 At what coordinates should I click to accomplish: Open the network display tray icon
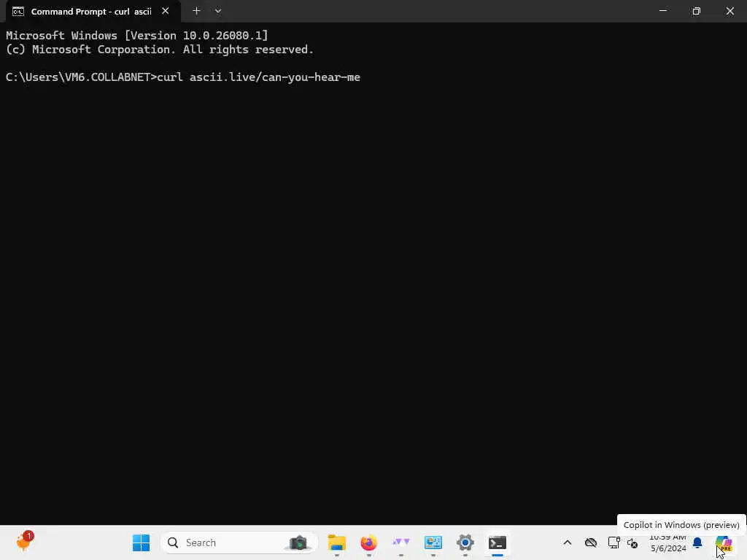coord(614,542)
